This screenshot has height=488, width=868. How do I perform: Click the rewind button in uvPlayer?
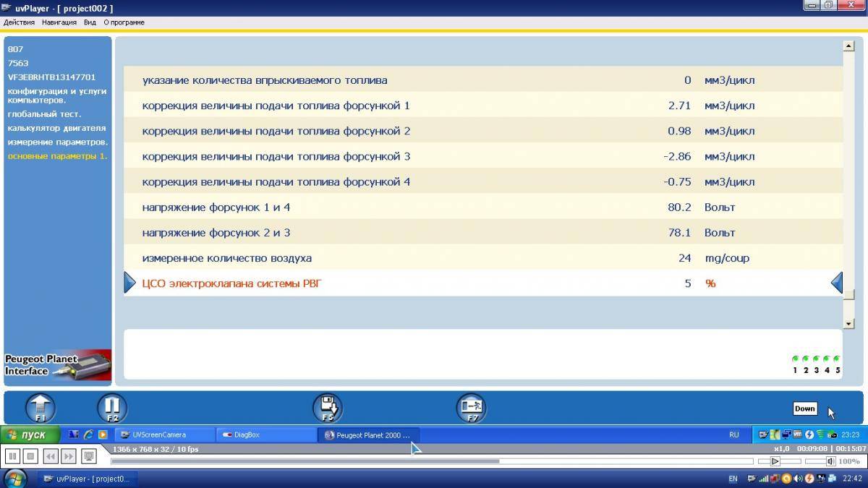tap(50, 456)
